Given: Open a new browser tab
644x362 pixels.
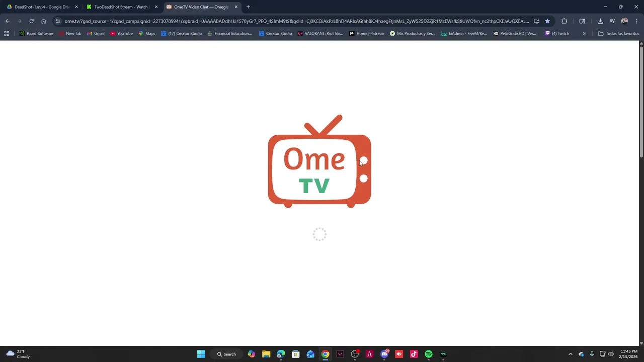Looking at the screenshot, I should [x=248, y=7].
